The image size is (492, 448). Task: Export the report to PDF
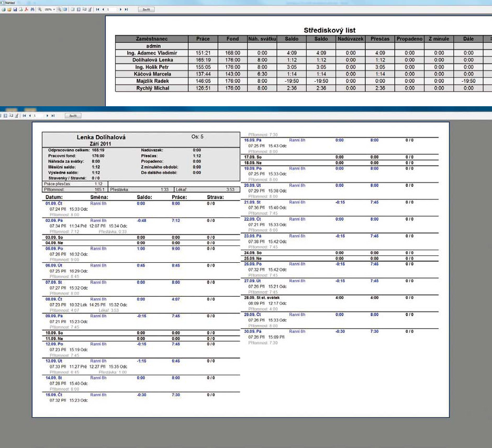(26, 9)
